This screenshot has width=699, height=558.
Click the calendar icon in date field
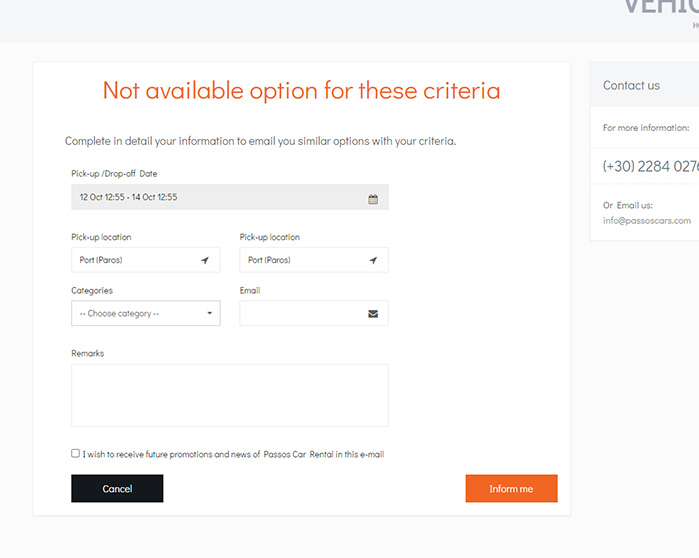click(x=373, y=198)
